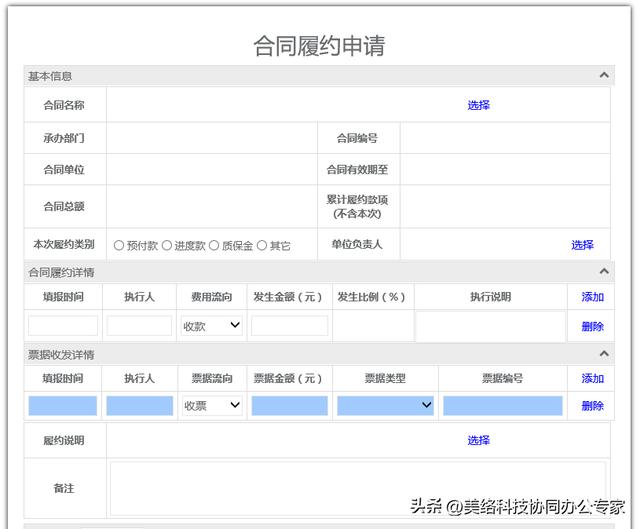Click the 合同有效期至 label

click(357, 169)
